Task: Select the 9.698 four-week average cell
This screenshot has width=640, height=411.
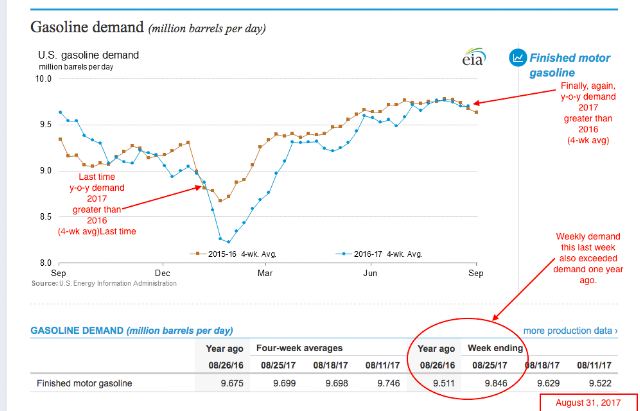Action: [x=337, y=384]
